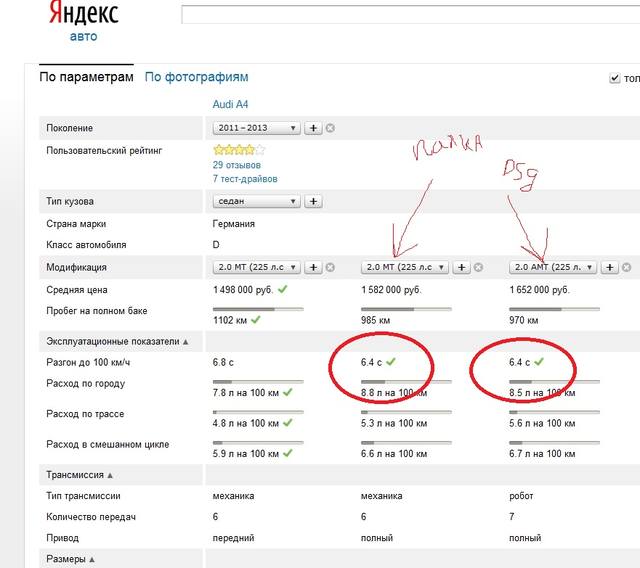Open first 2.0 MT modification dropdown

pyautogui.click(x=256, y=267)
